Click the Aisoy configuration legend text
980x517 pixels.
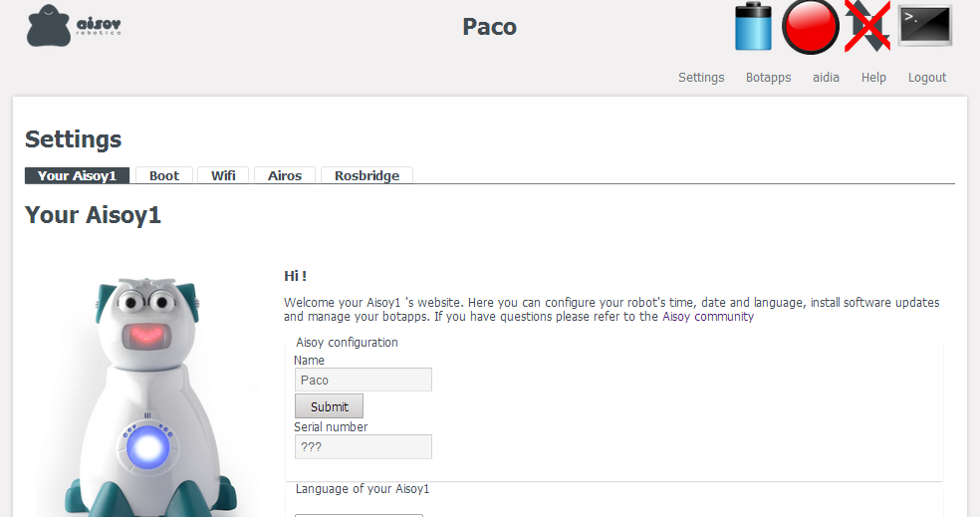coord(347,343)
